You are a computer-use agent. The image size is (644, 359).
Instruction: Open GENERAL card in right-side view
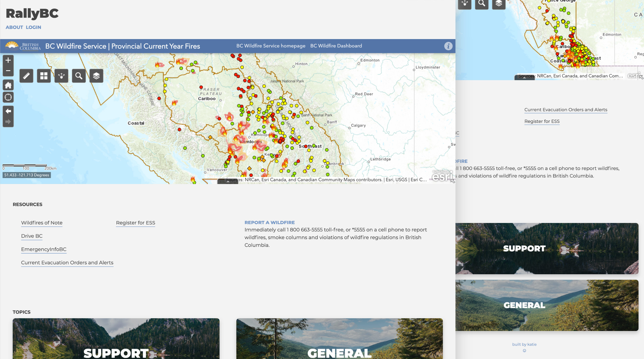pos(547,305)
